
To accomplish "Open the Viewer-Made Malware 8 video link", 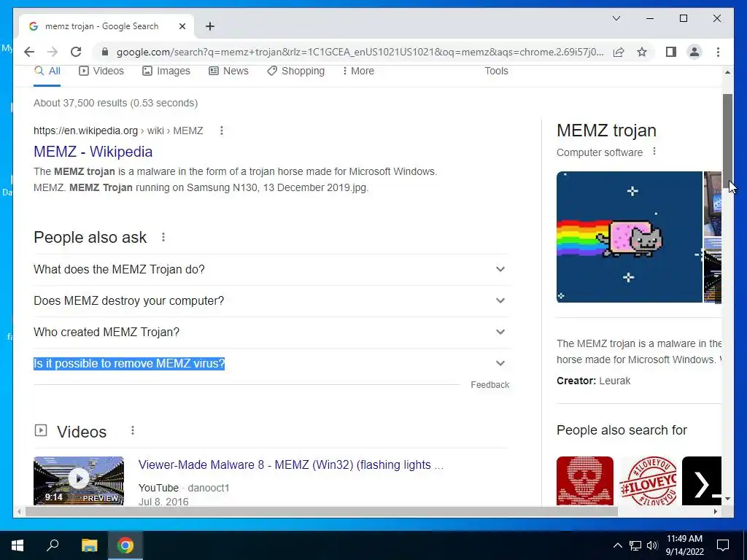I will click(291, 464).
